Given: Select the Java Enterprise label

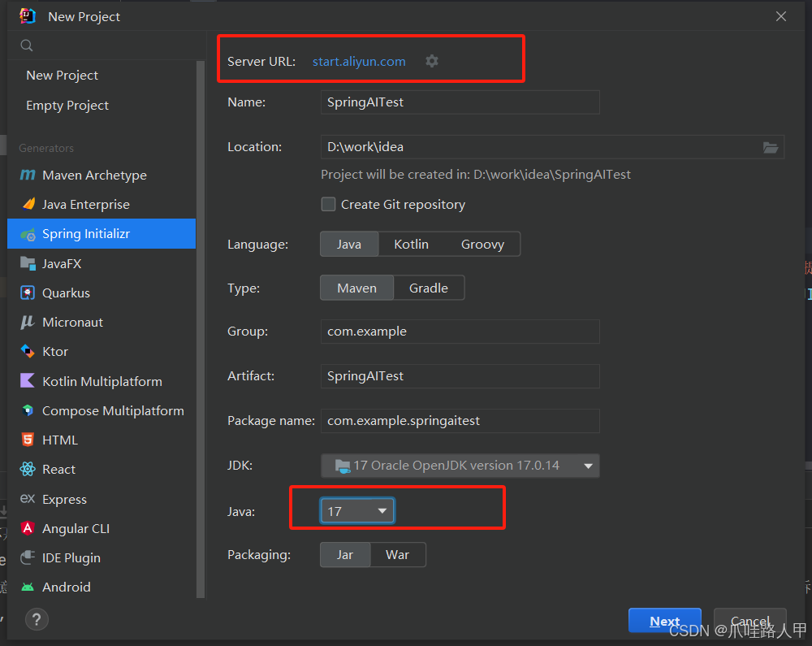Looking at the screenshot, I should [85, 204].
